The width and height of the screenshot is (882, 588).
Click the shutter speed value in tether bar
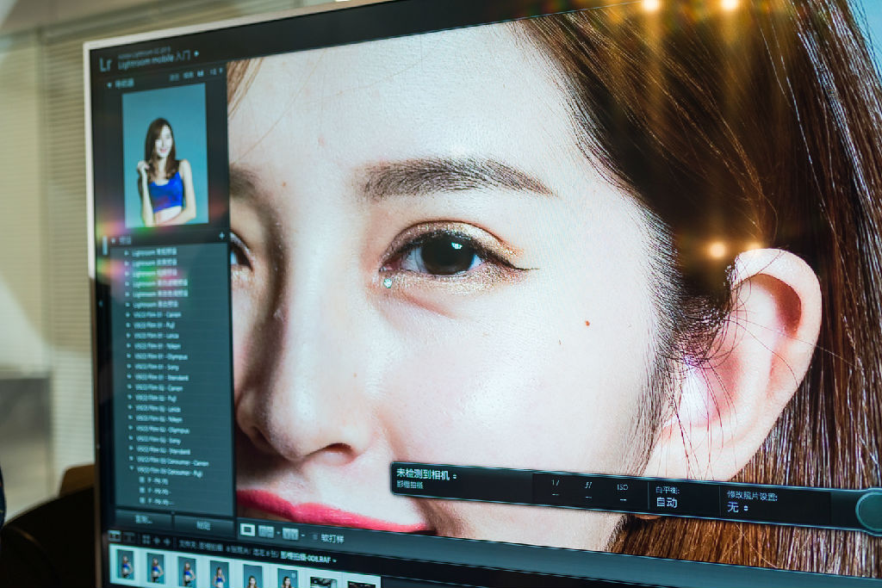556,493
